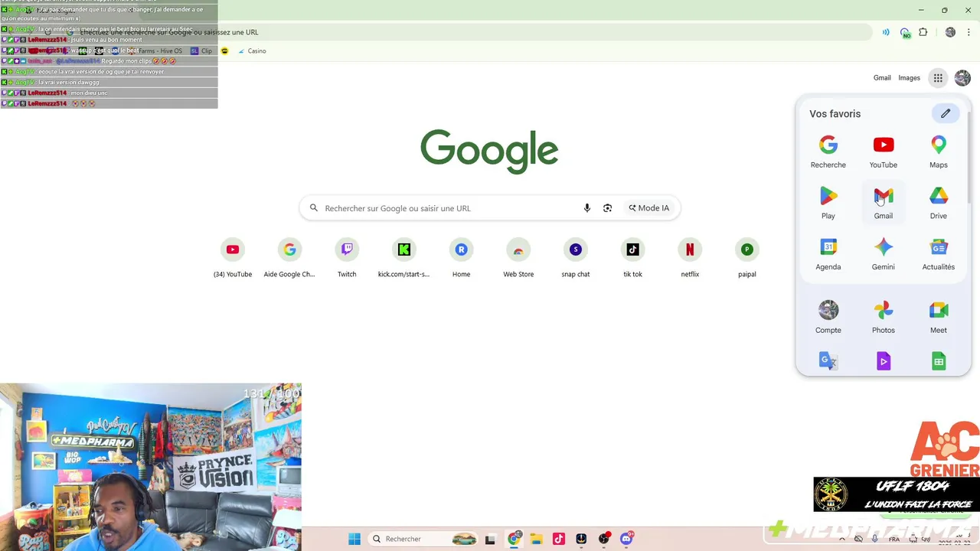Image resolution: width=980 pixels, height=551 pixels.
Task: Open the TikTok taskbar app
Action: click(x=558, y=539)
